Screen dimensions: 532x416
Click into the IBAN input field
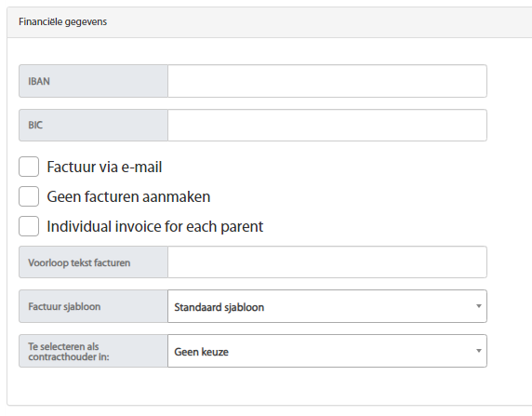[x=327, y=81]
